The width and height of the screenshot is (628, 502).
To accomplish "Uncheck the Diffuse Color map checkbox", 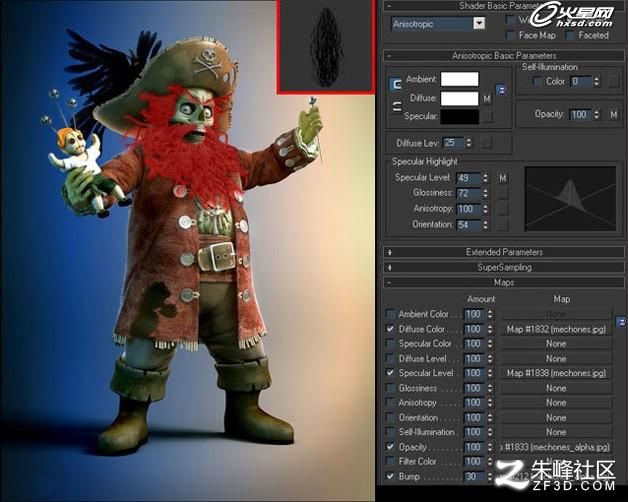I will point(390,329).
